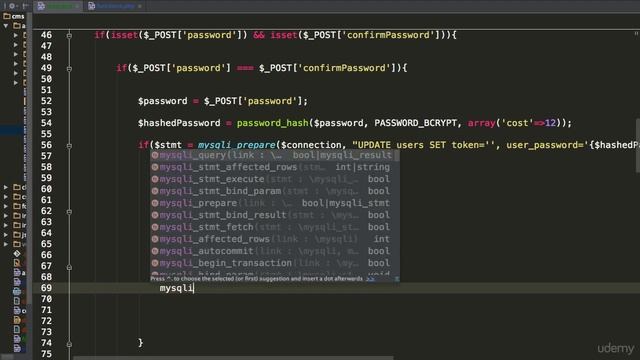Place cursor after 'mysqli' on line 69
This screenshot has width=640, height=360.
(193, 288)
